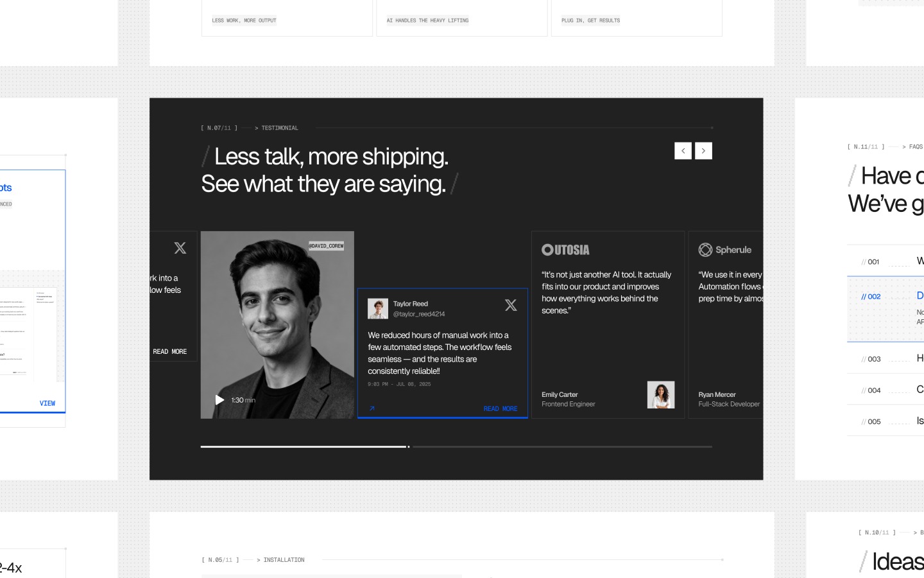Click the X logo on Taylor Reed's card
This screenshot has height=578, width=924.
pyautogui.click(x=511, y=305)
